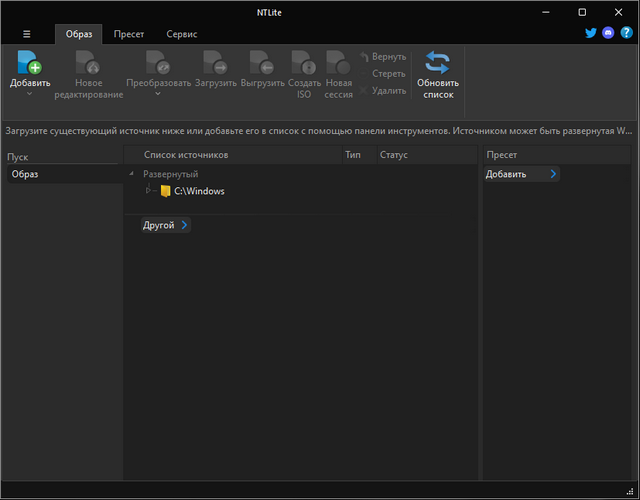
Task: Click the Новая сессия toolbar icon
Action: pyautogui.click(x=339, y=64)
